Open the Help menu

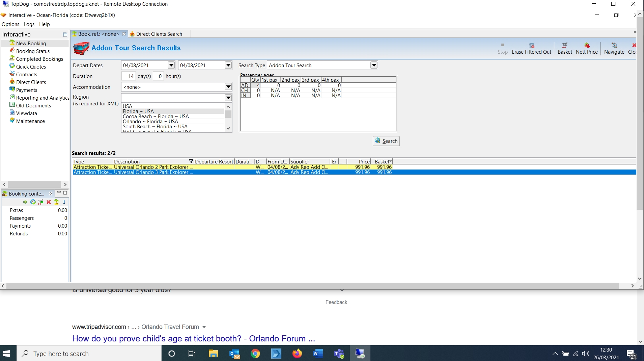coord(45,24)
